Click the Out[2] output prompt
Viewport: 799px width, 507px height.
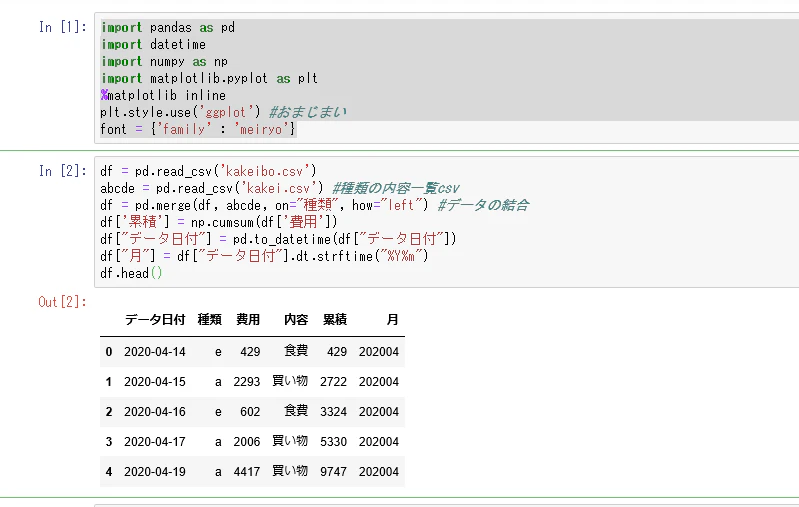tap(63, 302)
